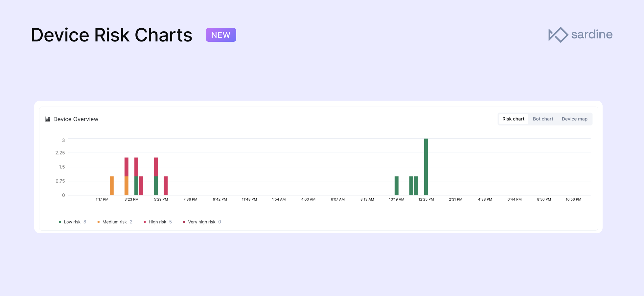Click the green Low risk legend dot
Viewport: 644px width, 296px height.
[x=60, y=222]
